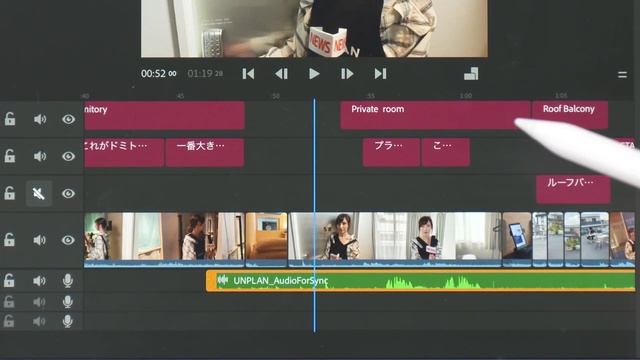The height and width of the screenshot is (360, 640).
Task: Lock the main video thumbnail track
Action: tap(10, 240)
